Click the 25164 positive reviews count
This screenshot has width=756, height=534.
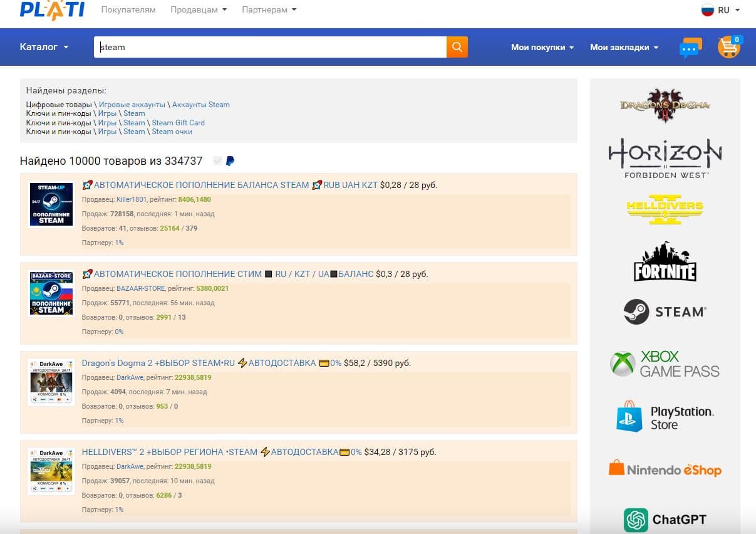point(169,228)
